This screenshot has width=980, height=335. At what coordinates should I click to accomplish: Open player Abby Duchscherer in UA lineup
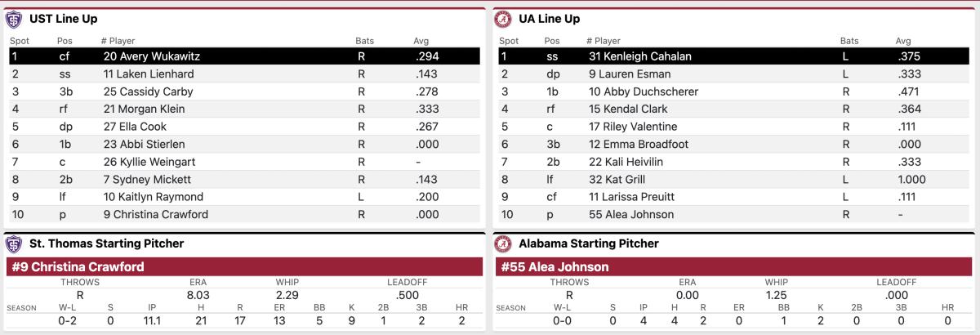643,92
